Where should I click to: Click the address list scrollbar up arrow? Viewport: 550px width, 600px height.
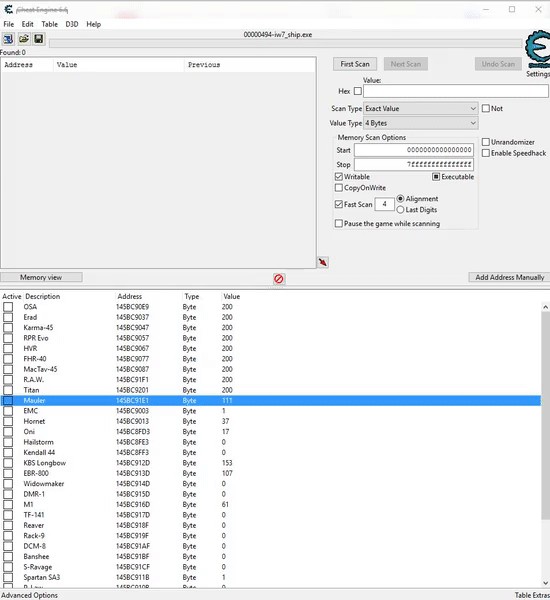(x=546, y=307)
